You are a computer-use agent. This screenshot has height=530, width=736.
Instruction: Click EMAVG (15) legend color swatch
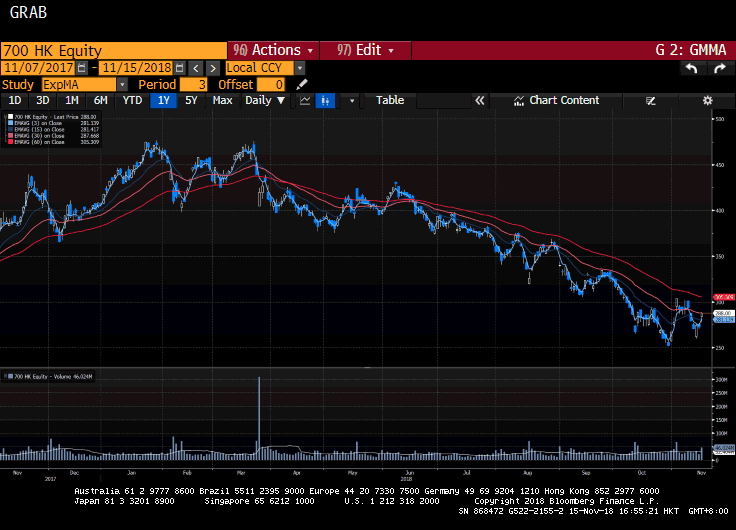pyautogui.click(x=10, y=129)
